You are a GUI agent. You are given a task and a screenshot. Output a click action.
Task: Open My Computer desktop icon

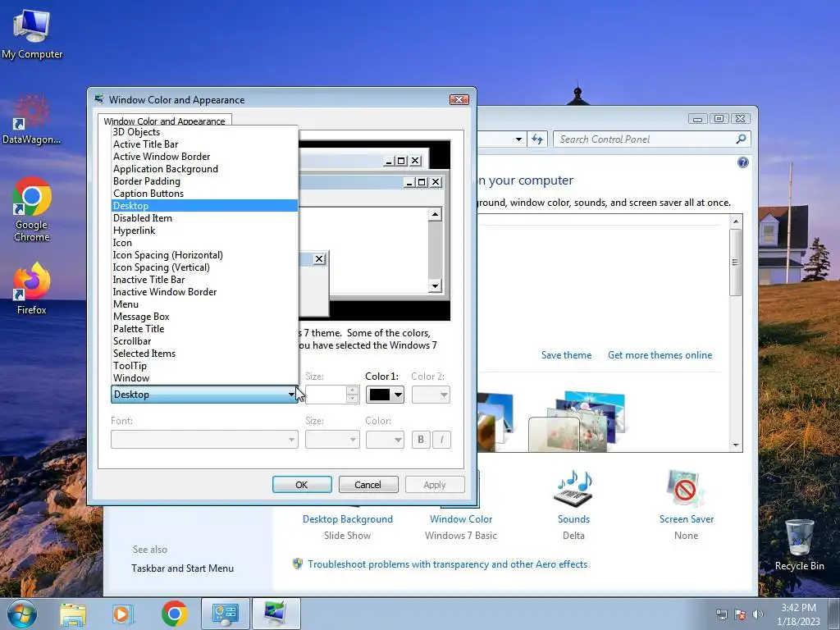coord(32,33)
